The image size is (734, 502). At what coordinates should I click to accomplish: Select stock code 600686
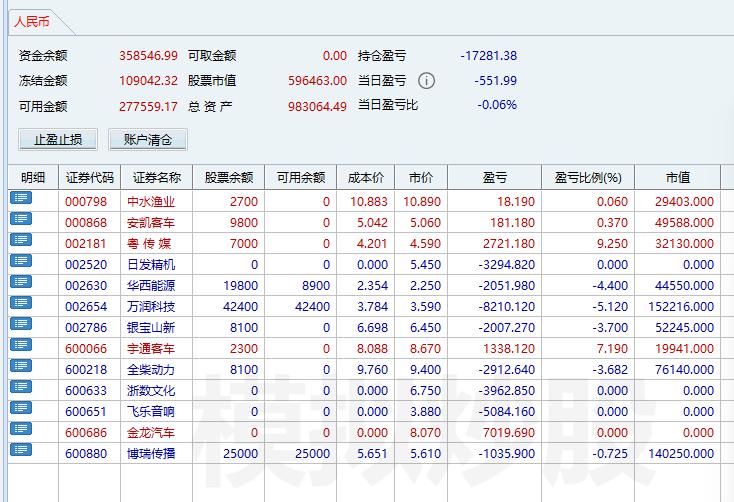pos(86,433)
